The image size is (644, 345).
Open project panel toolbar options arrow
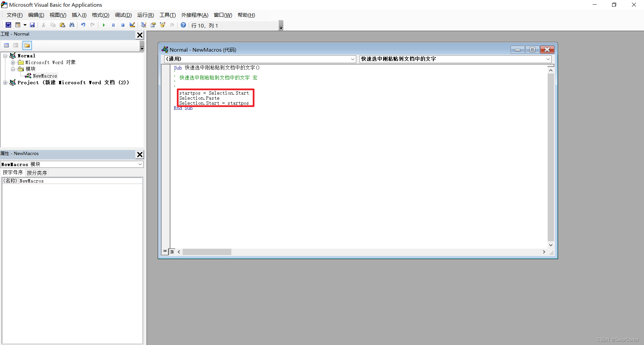tap(142, 46)
